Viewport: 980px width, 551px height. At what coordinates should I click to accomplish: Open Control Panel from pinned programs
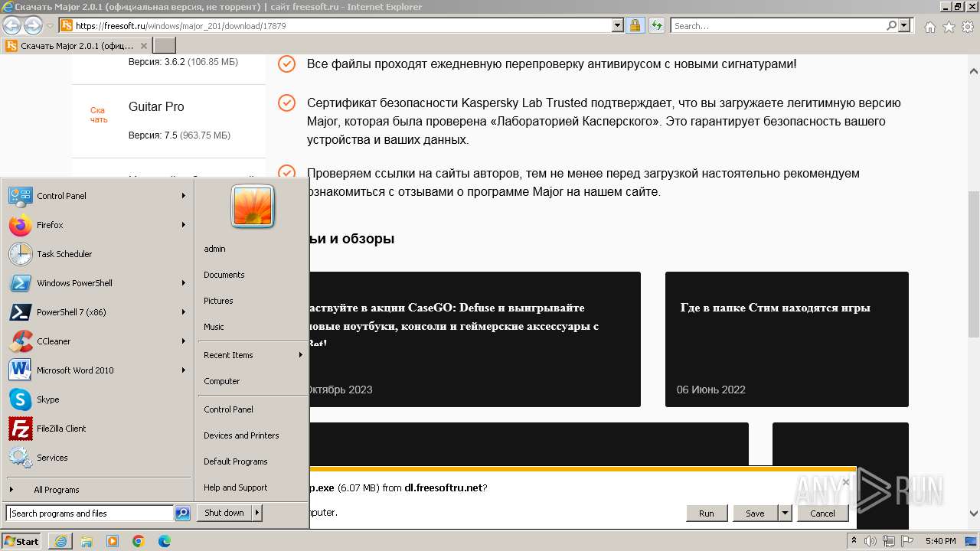click(98, 196)
